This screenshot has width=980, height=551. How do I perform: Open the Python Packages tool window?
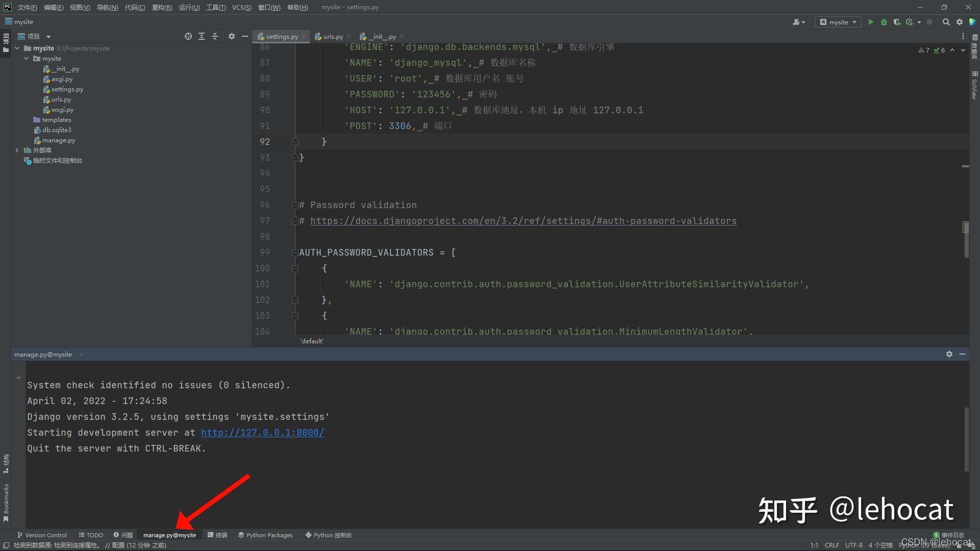pos(265,535)
